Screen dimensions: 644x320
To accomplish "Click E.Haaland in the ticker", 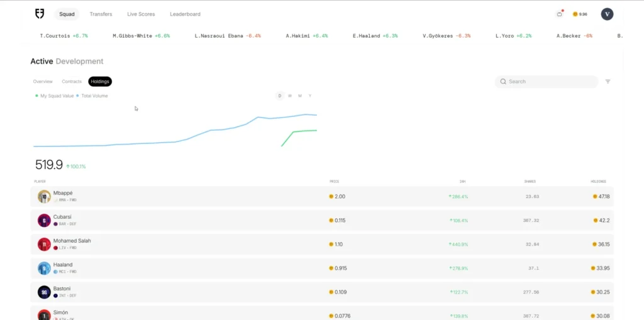I will [375, 36].
